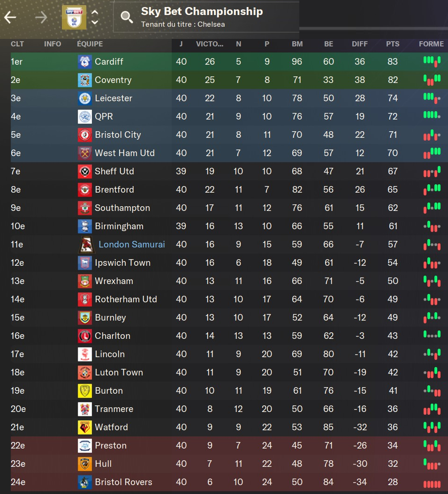This screenshot has height=494, width=448.
Task: Expand the competition switcher chevrons
Action: pyautogui.click(x=95, y=17)
